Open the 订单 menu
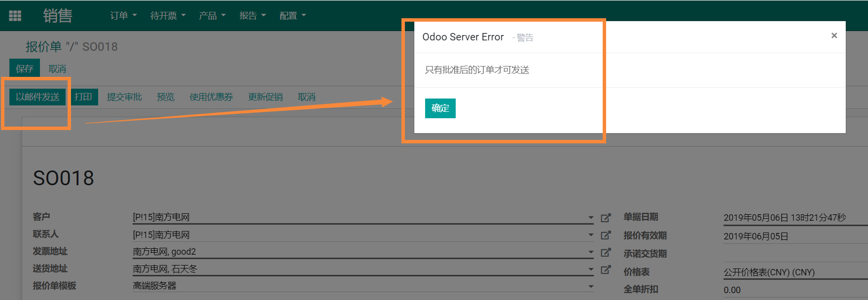The height and width of the screenshot is (300, 868). click(x=123, y=16)
